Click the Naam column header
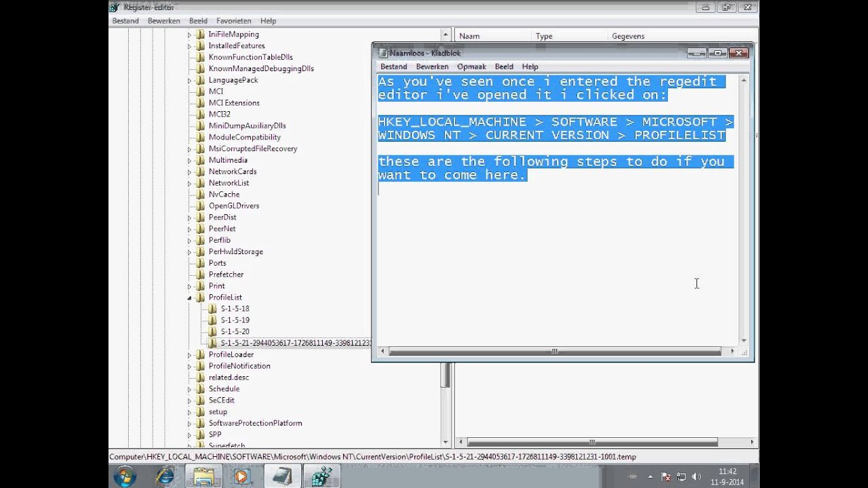 click(493, 36)
